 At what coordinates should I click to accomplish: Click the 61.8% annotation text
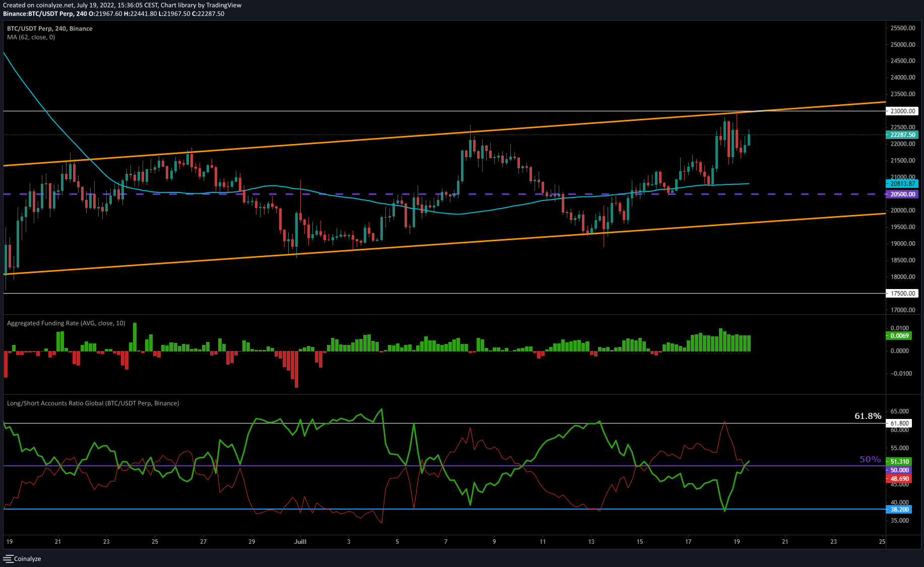point(868,416)
